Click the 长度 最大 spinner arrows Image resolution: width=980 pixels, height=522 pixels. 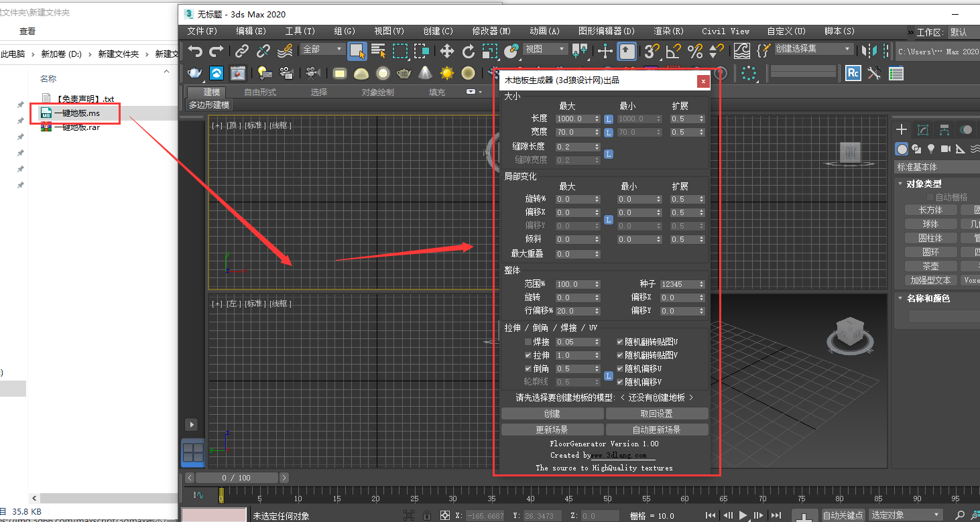click(597, 119)
